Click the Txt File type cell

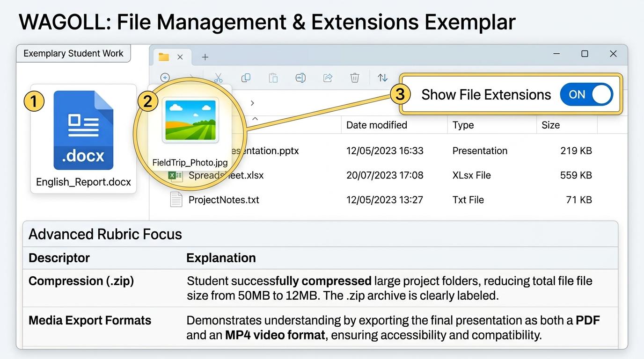pos(468,200)
